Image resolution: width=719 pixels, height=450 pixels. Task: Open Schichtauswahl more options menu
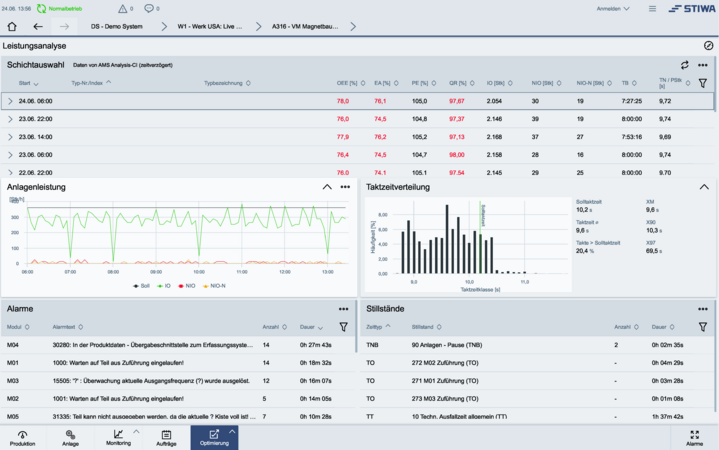[702, 65]
